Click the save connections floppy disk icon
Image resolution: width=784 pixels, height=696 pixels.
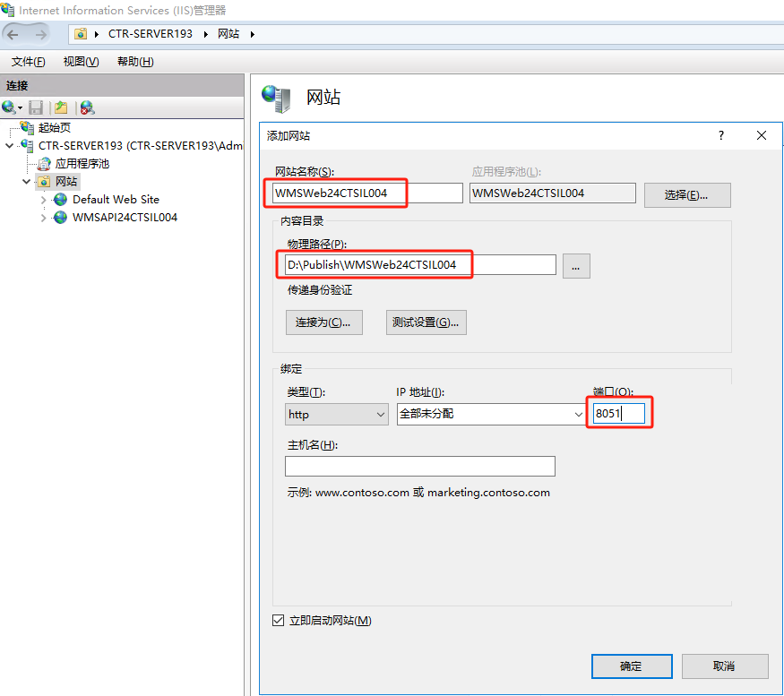[36, 107]
